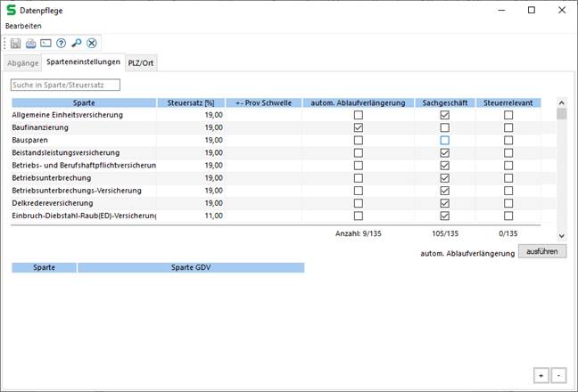Switch to the PLZ/Ort tab

click(x=142, y=62)
